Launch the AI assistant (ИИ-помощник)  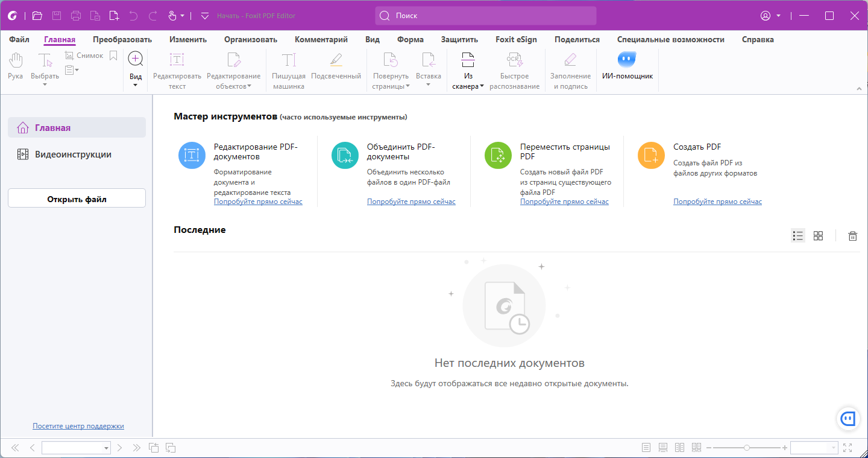[x=627, y=68]
